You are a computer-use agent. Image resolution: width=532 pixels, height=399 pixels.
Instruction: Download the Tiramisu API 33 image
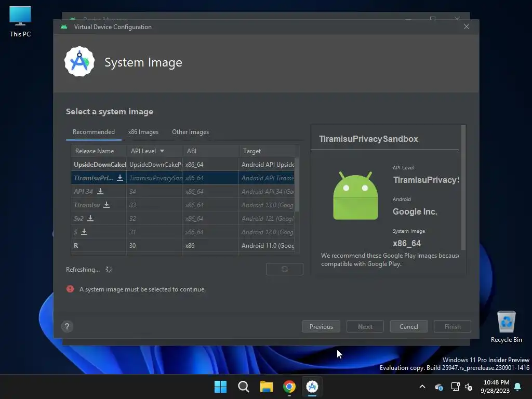coord(107,205)
